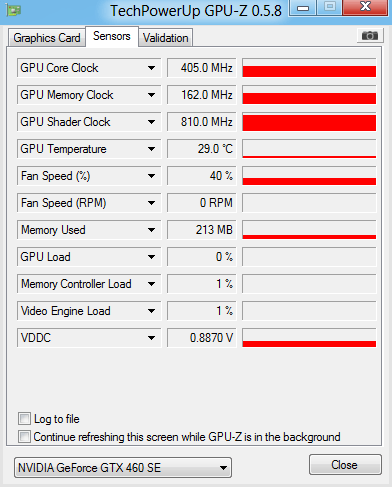Viewport: 392px width, 487px height.
Task: Open the GPU Load dropdown arrow
Action: tap(151, 257)
